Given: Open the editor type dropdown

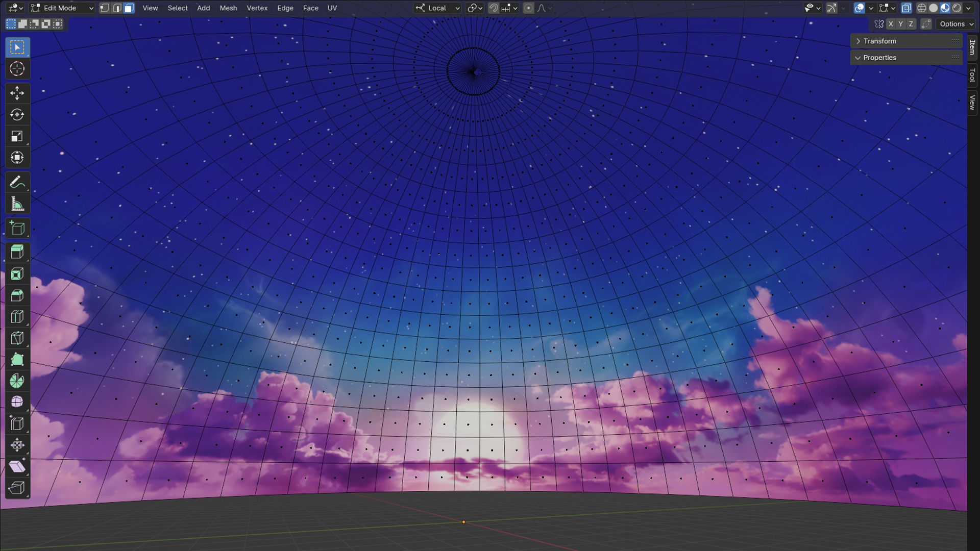Looking at the screenshot, I should click(x=16, y=8).
